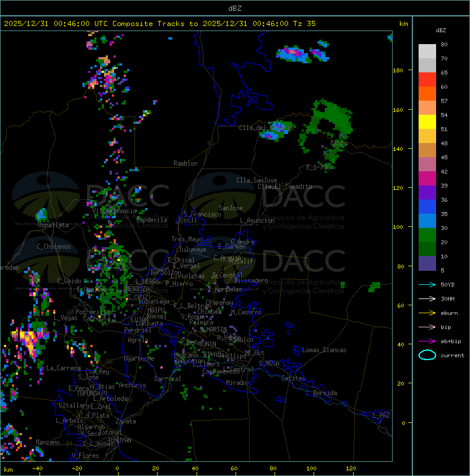Click the Uspallata place label
470x476 pixels.
pos(53,225)
